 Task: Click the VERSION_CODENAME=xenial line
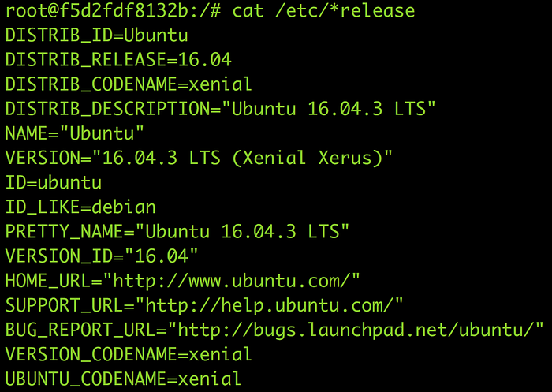pos(129,354)
